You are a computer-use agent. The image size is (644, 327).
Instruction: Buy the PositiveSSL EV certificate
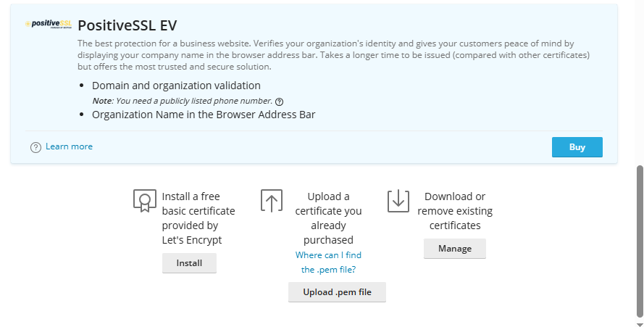click(x=577, y=147)
